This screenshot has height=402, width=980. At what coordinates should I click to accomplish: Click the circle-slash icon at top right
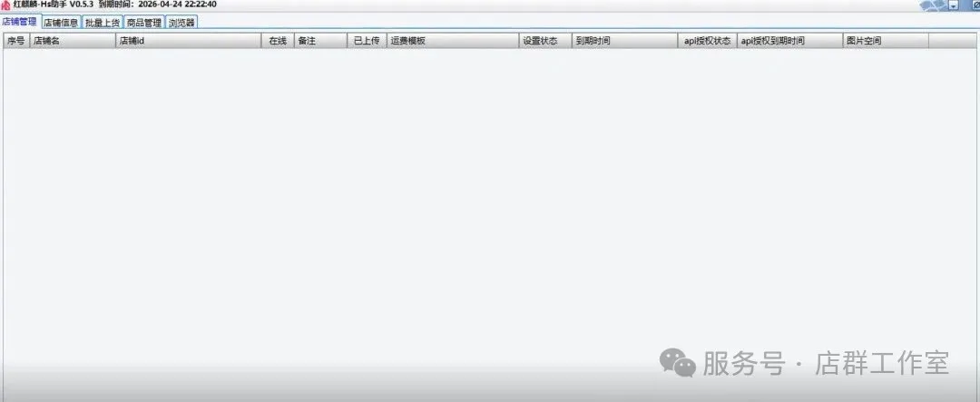tap(975, 5)
